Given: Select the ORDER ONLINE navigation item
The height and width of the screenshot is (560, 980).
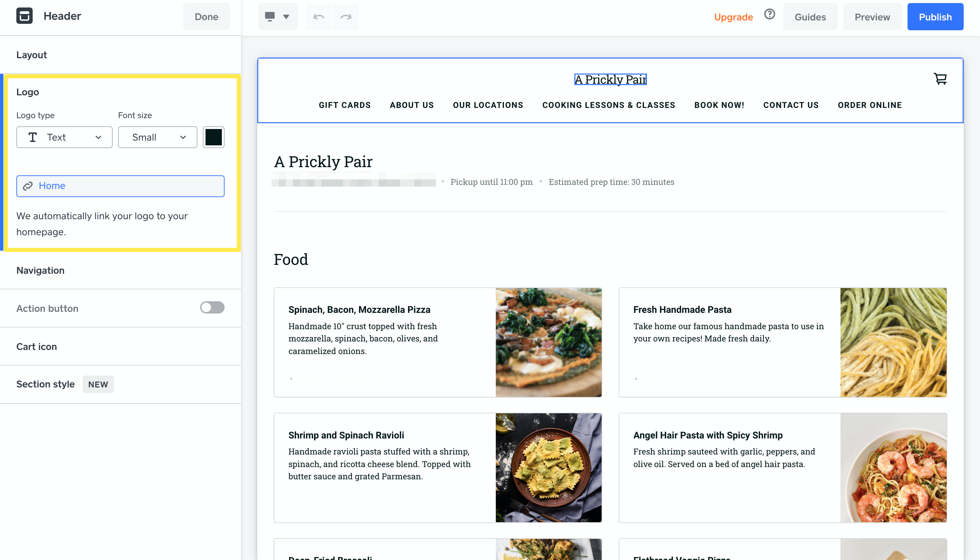Looking at the screenshot, I should click(870, 105).
